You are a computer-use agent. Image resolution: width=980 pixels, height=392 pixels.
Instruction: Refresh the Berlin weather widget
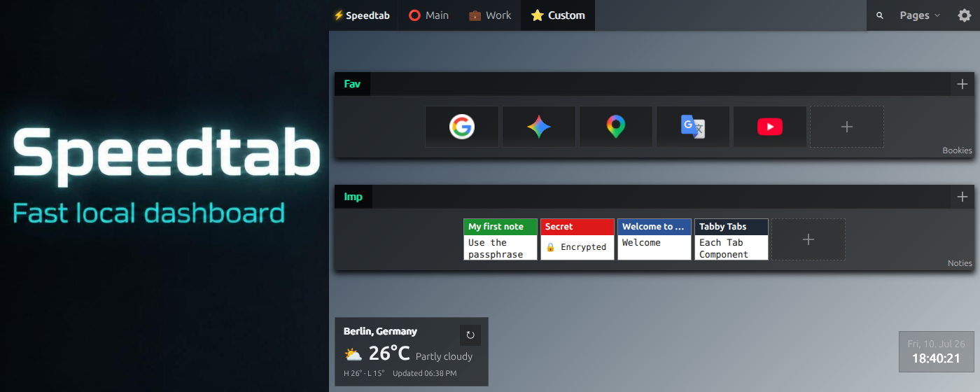(470, 335)
